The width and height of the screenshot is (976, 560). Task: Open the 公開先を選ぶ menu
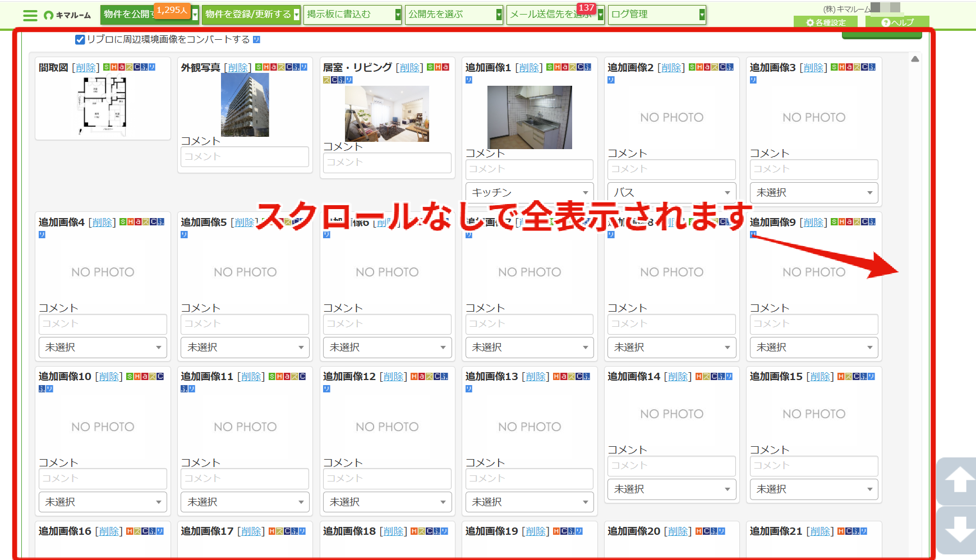tap(454, 15)
